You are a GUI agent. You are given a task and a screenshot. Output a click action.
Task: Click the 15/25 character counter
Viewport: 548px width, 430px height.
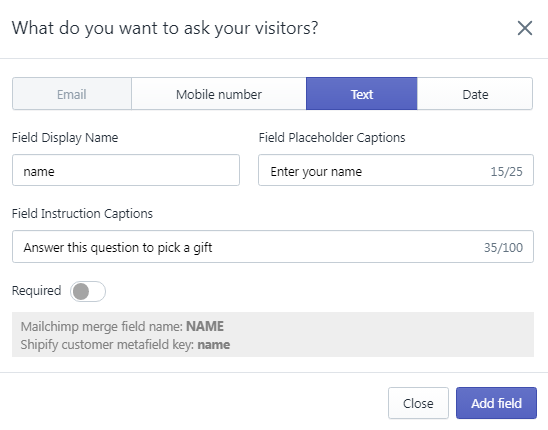pos(506,172)
